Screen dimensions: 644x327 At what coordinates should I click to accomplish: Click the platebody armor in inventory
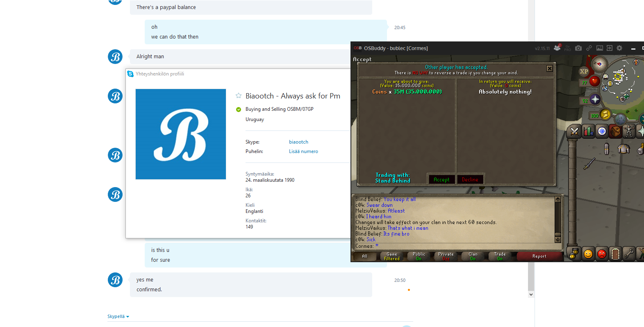(624, 149)
